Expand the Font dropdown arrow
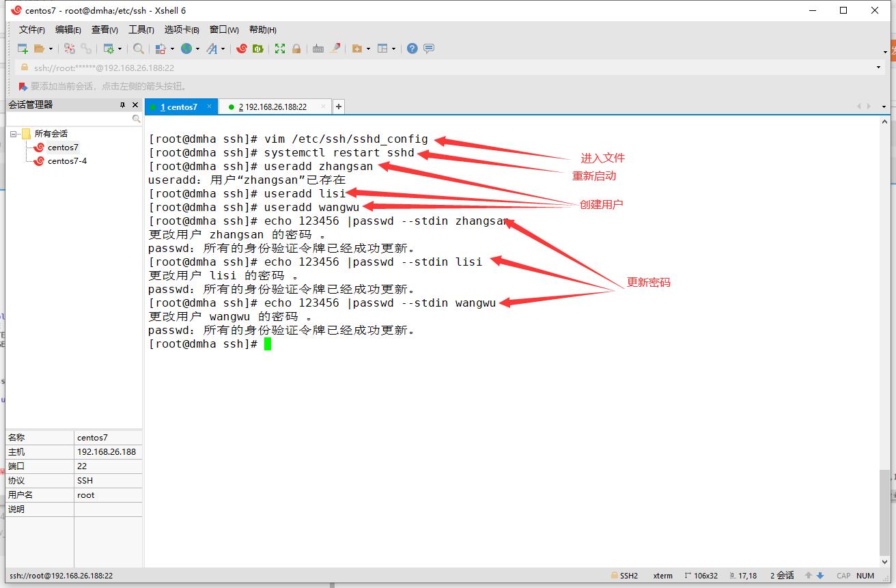Screen dimensions: 896x588 [x=223, y=48]
